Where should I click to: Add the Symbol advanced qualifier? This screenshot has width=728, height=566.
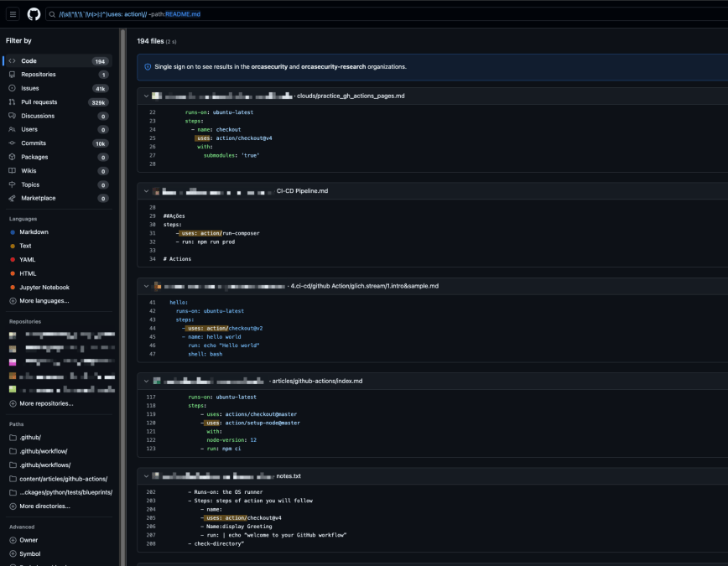pyautogui.click(x=25, y=554)
